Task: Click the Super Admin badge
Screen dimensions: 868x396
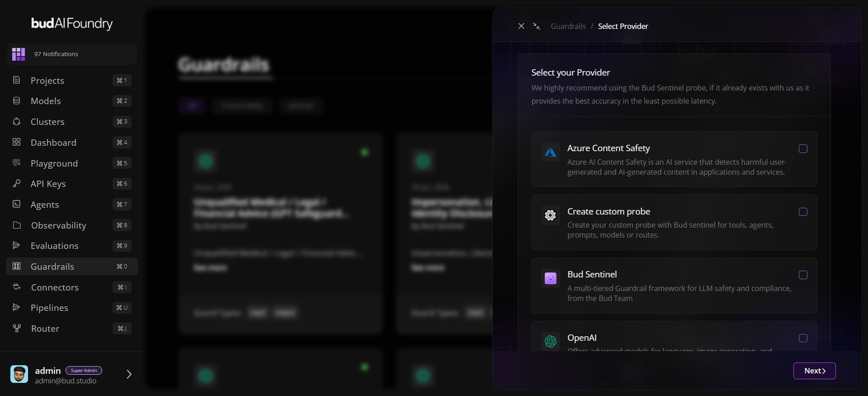Action: (84, 370)
